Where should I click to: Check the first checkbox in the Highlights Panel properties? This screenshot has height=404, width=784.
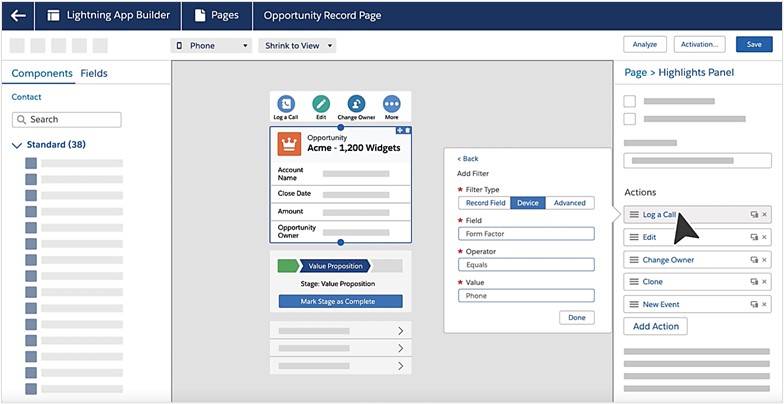point(629,101)
